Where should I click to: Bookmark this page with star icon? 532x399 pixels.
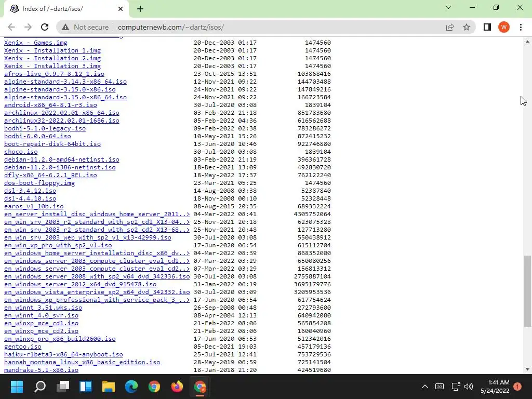coord(467,27)
